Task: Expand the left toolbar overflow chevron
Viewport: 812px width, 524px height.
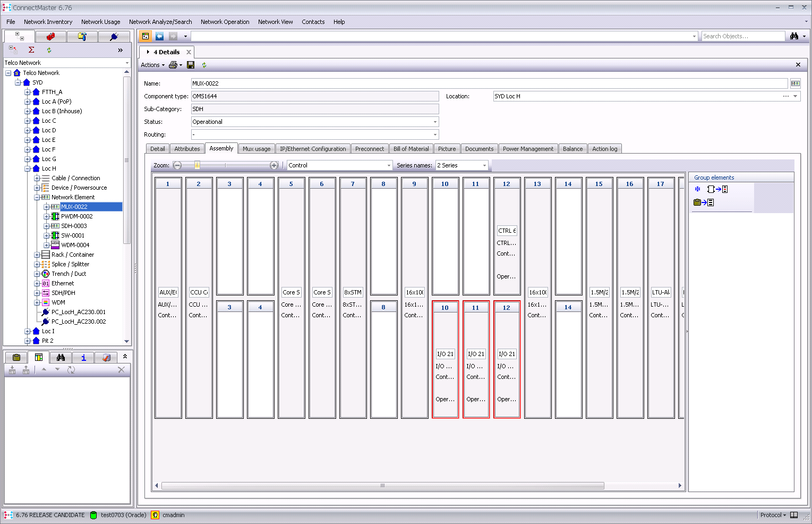Action: tap(121, 50)
